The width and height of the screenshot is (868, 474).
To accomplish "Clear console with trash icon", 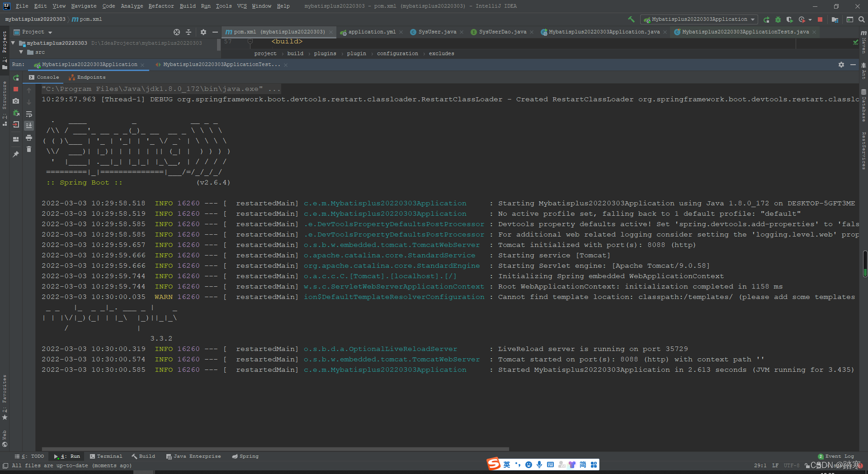I will coord(29,149).
